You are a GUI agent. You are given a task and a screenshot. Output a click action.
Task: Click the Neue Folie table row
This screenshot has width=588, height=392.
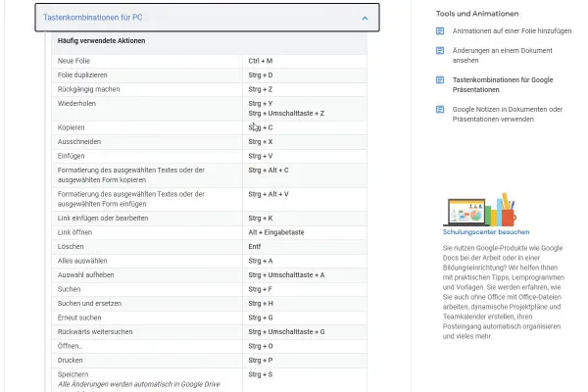(210, 61)
